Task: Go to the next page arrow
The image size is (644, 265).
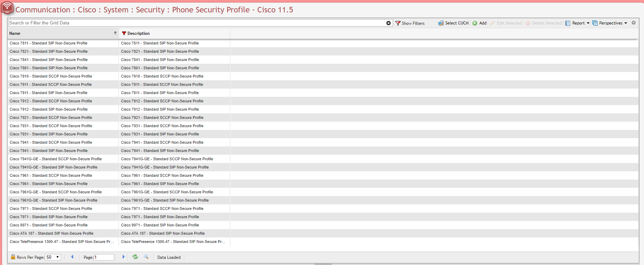Action: pyautogui.click(x=123, y=257)
